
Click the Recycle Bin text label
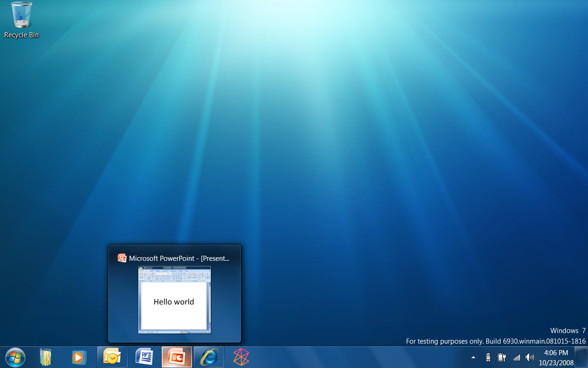[21, 35]
